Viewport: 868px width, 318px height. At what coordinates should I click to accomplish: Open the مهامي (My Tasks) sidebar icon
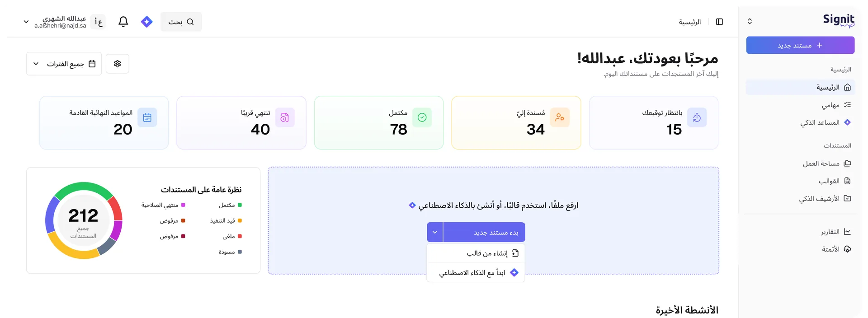847,105
